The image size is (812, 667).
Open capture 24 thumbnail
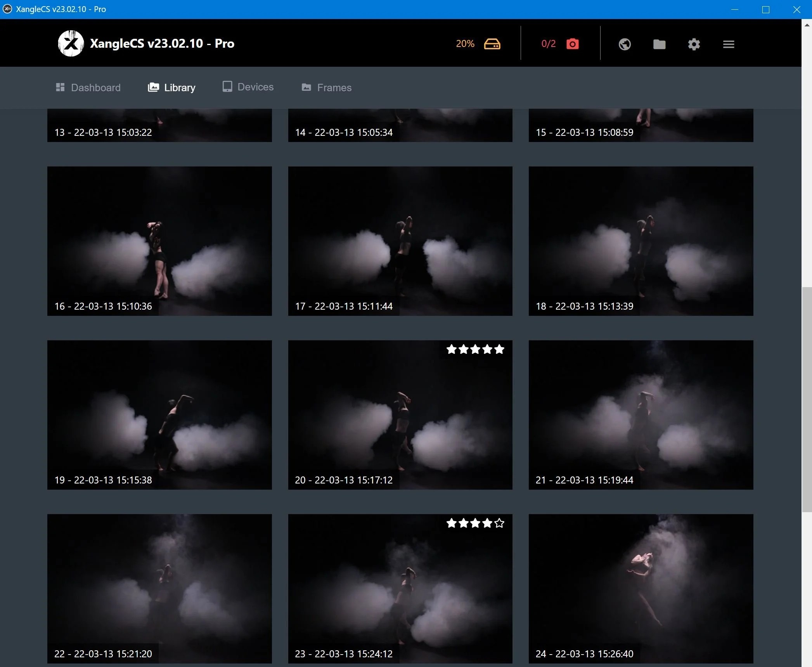(x=641, y=589)
